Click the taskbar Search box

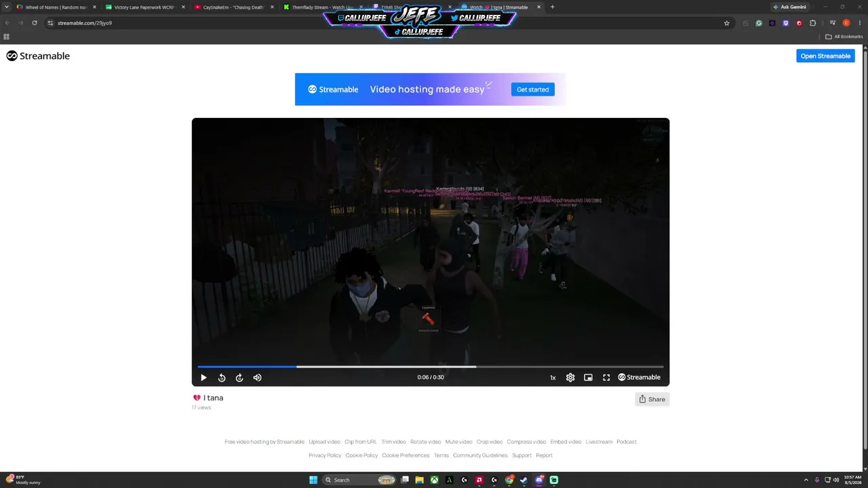tap(359, 480)
